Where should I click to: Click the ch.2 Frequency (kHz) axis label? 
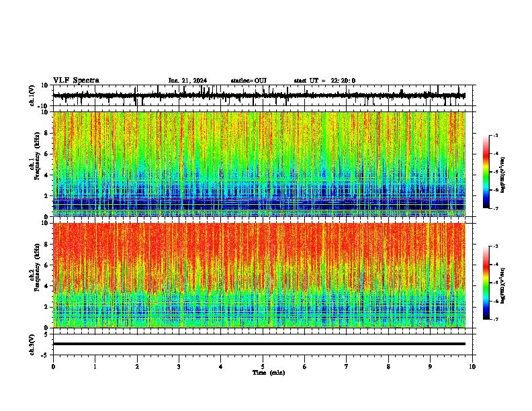(x=35, y=267)
